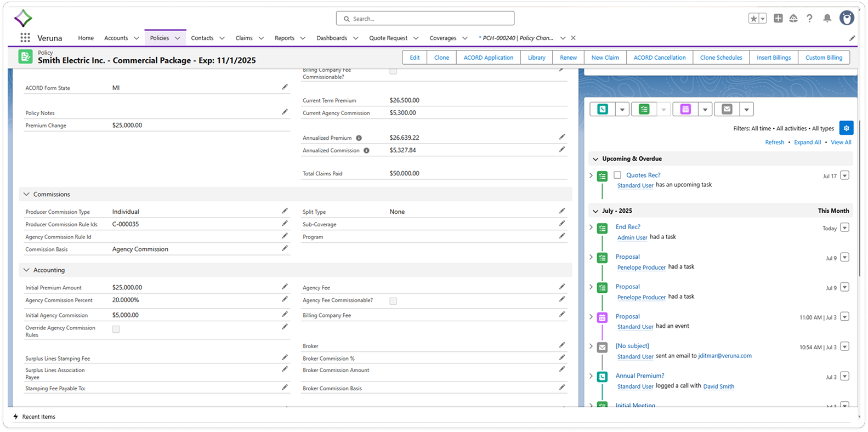Collapse the Upcoming & Overdue section
868x432 pixels.
point(595,159)
